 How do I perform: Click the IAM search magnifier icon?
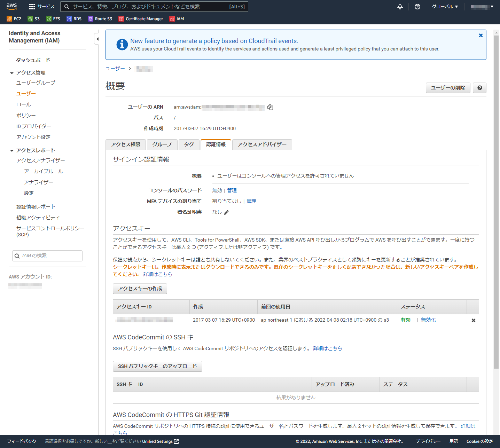17,256
